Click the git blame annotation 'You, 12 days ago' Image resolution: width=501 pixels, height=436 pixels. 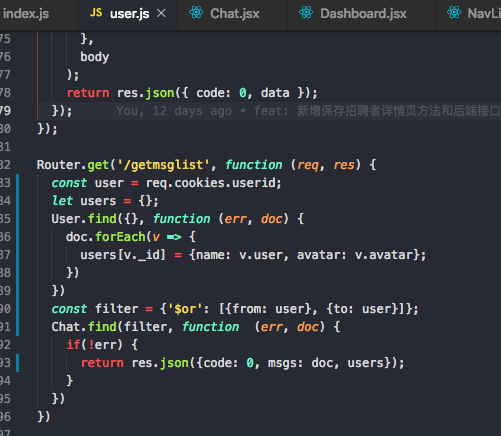[174, 111]
